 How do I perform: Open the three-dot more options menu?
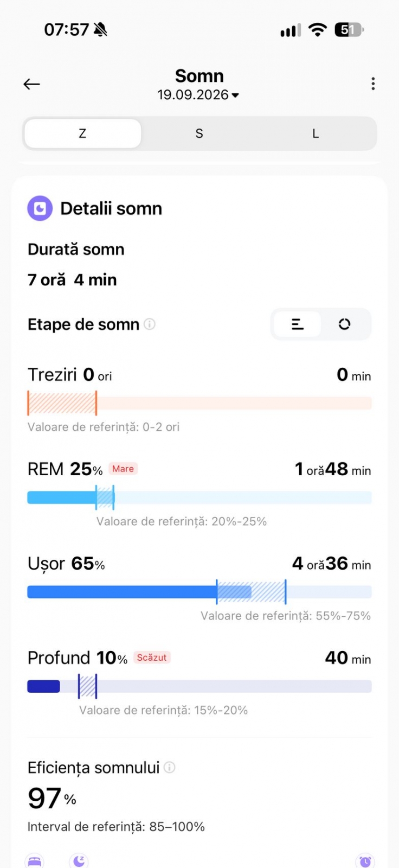373,84
